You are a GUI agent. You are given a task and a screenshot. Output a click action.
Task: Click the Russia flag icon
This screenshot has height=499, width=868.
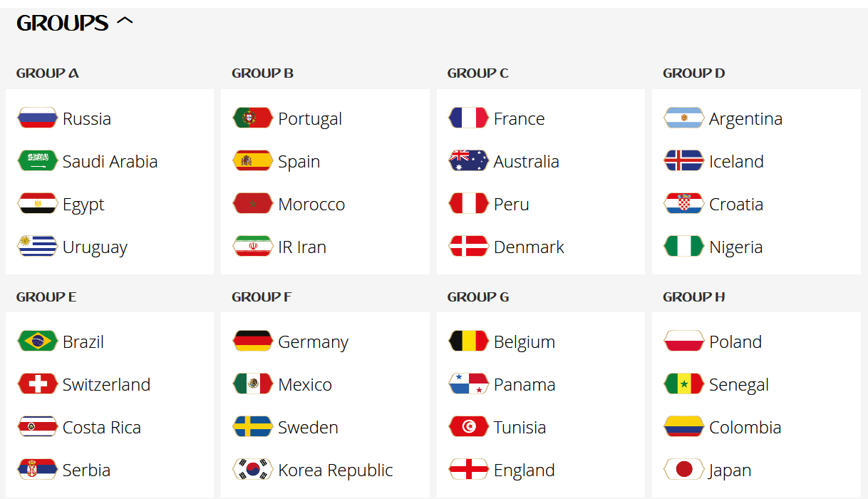click(x=38, y=118)
